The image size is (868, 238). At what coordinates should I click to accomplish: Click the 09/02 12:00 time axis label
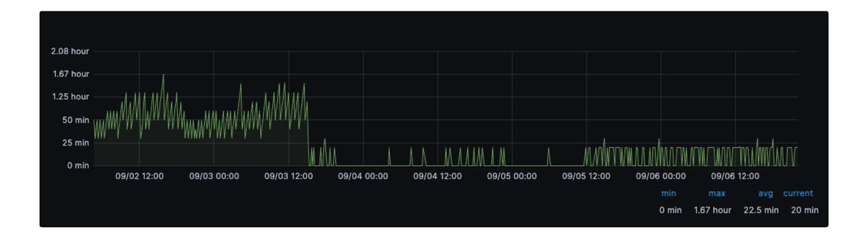pyautogui.click(x=140, y=176)
